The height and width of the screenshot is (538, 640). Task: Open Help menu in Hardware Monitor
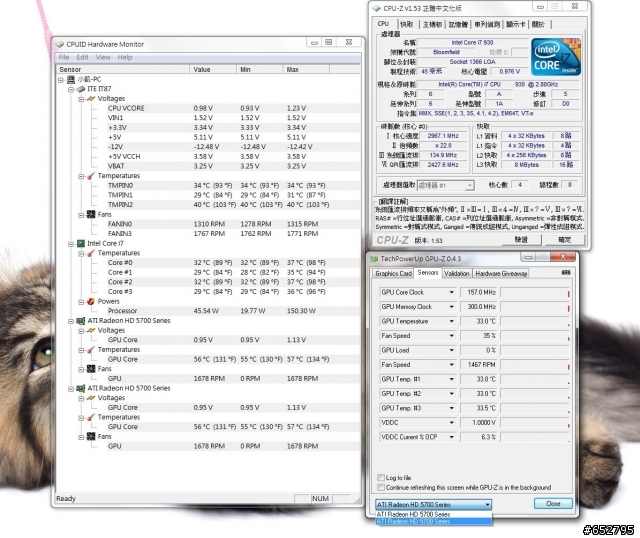[x=124, y=57]
